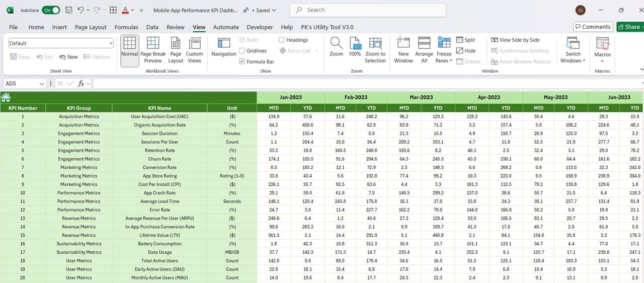The height and width of the screenshot is (283, 644).
Task: Switch to the Developer tab
Action: point(260,27)
